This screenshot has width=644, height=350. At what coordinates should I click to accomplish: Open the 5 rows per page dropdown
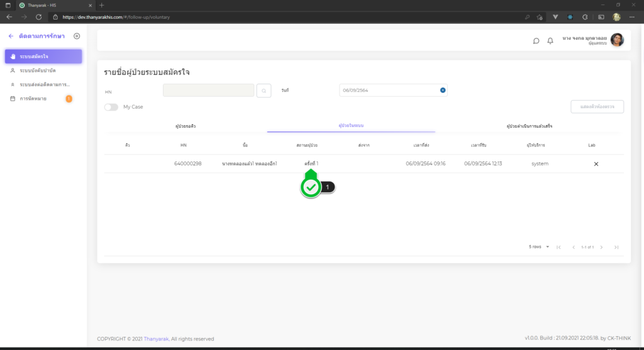tap(539, 247)
